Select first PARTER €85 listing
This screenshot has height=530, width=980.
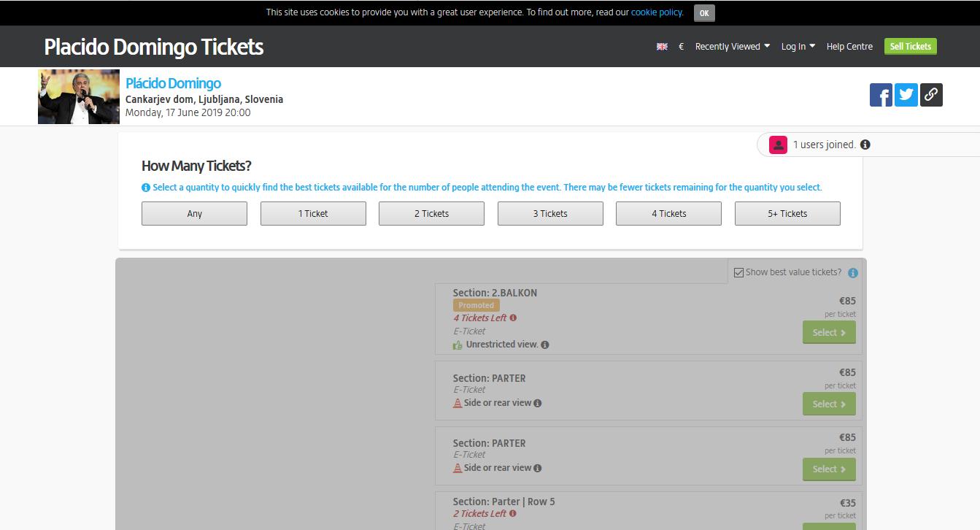click(x=829, y=404)
